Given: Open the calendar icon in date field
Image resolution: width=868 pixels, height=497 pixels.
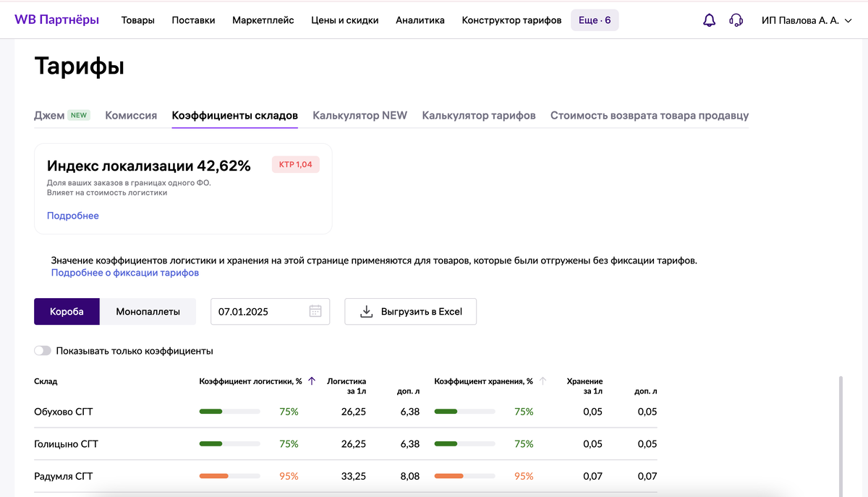Looking at the screenshot, I should 315,311.
